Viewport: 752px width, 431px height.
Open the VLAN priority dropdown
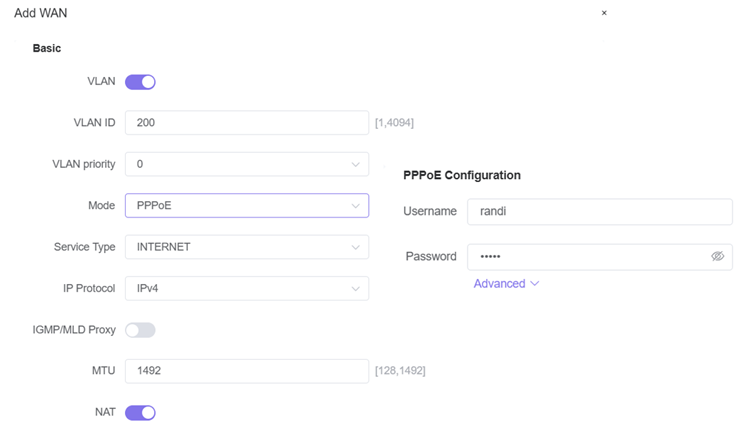point(246,164)
